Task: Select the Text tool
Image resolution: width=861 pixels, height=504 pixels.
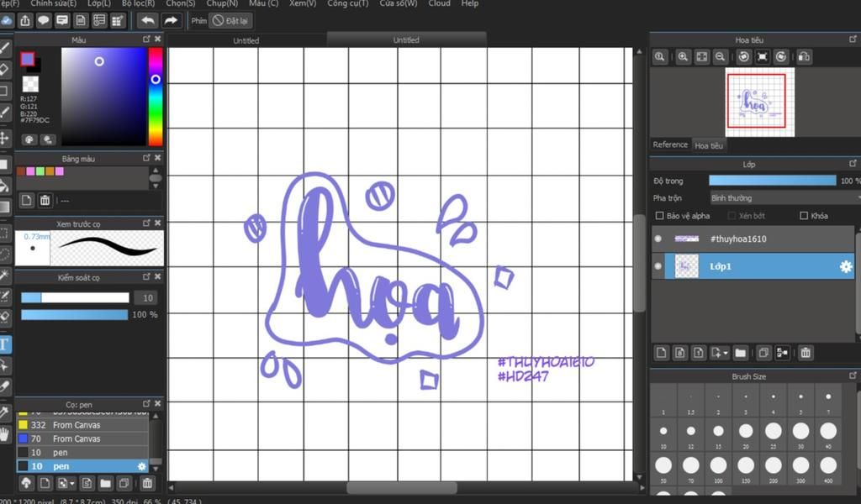Action: click(x=4, y=344)
